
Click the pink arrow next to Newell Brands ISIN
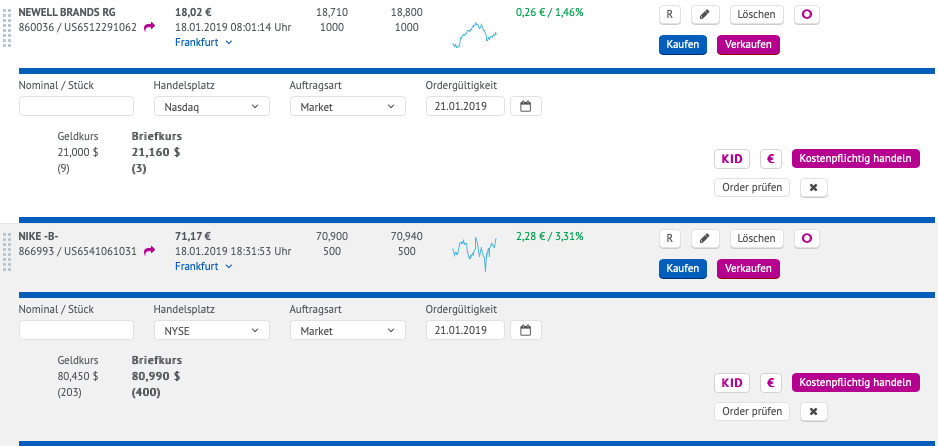point(150,26)
